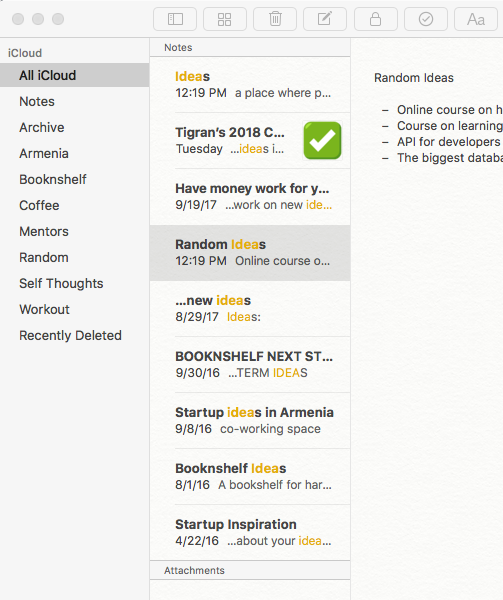Select the Startup Inspiration note

250,532
